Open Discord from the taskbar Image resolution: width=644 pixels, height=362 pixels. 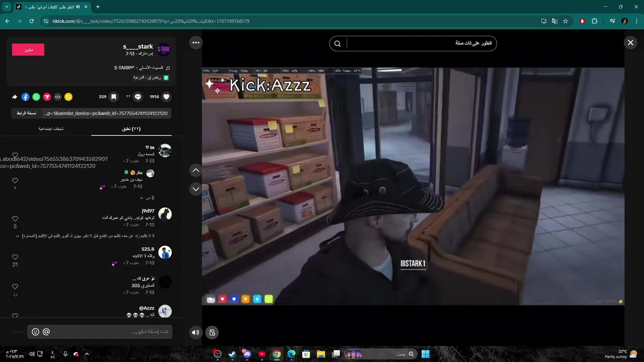(247, 354)
